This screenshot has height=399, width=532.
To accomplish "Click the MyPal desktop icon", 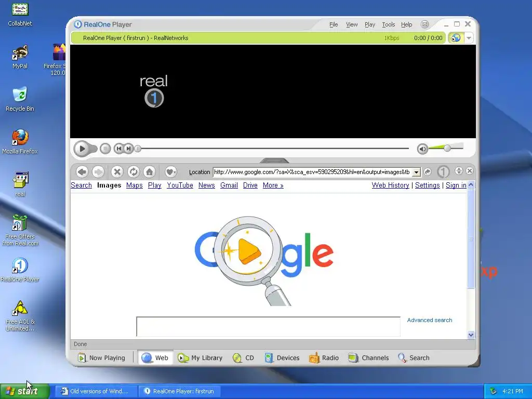I will pos(20,57).
